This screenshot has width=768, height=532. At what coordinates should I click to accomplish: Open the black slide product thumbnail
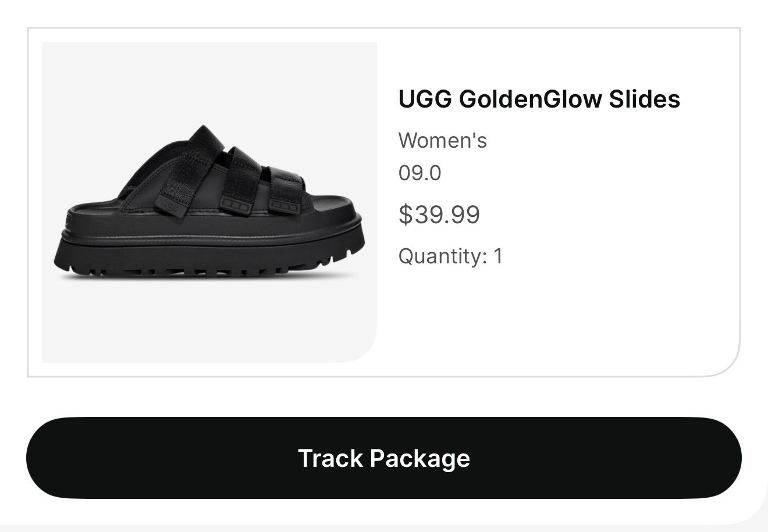coord(209,202)
